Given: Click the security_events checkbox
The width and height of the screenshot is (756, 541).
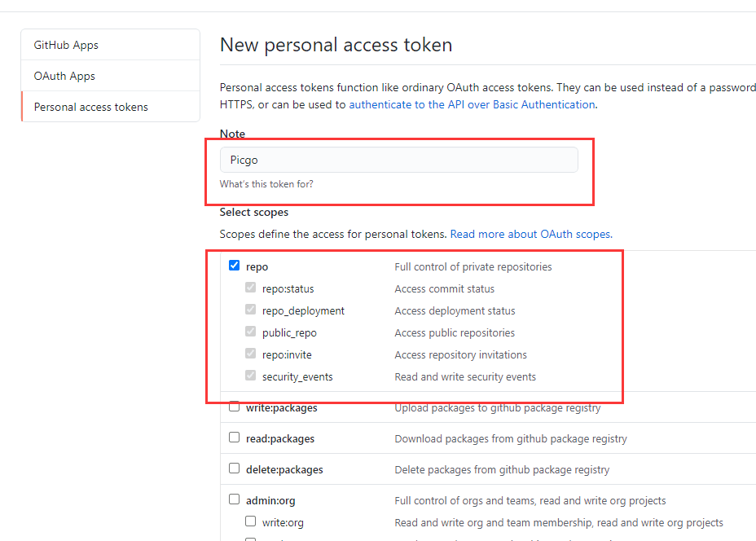Looking at the screenshot, I should [x=251, y=376].
